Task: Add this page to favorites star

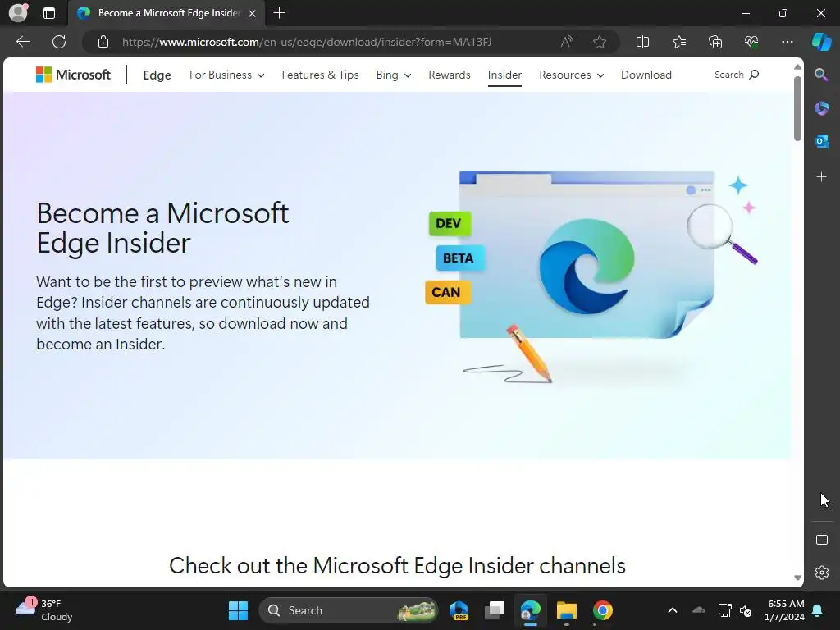Action: click(x=600, y=42)
